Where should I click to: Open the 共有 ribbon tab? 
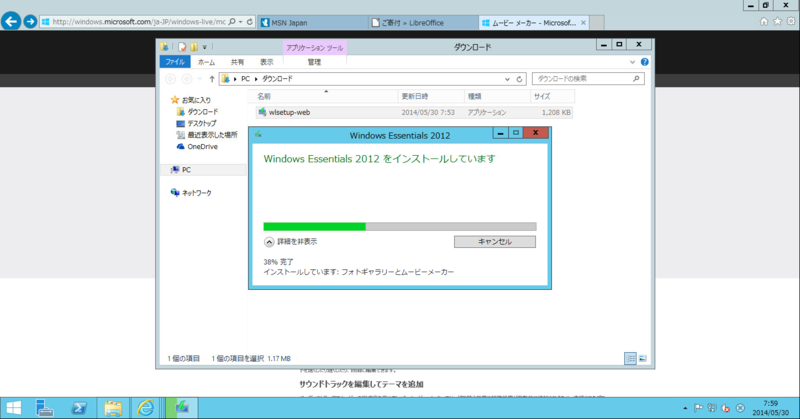tap(237, 62)
